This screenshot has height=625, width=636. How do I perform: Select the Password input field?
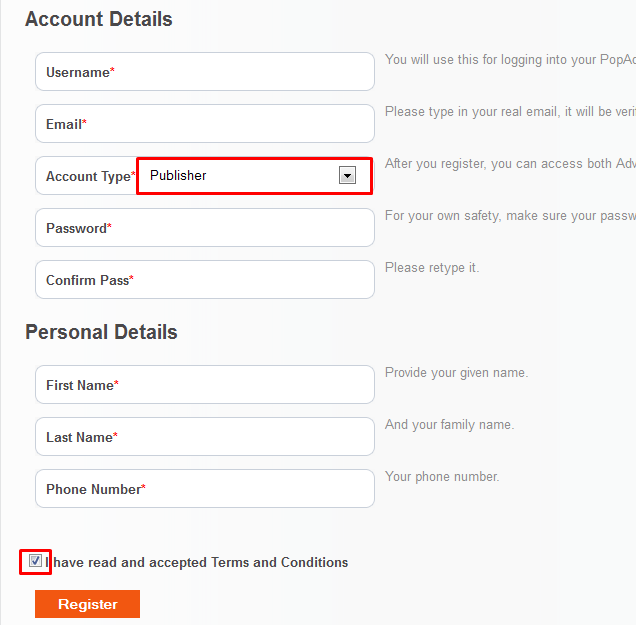(x=205, y=228)
